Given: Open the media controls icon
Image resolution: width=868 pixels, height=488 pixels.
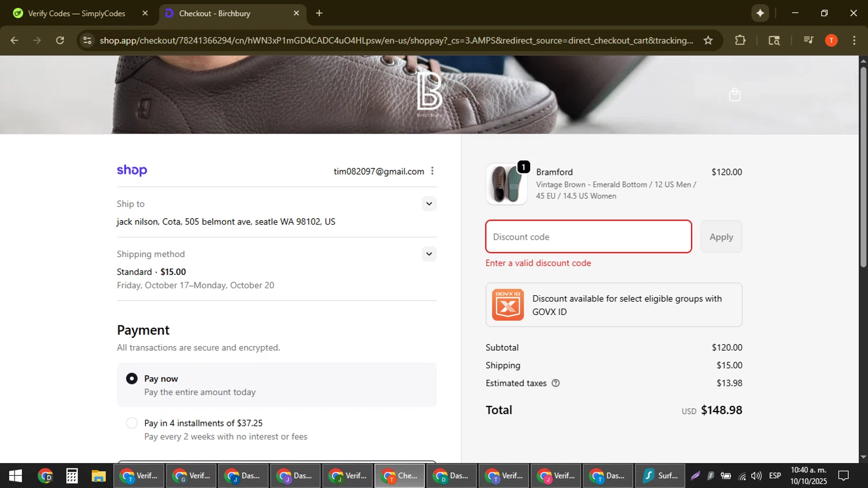Looking at the screenshot, I should (808, 41).
